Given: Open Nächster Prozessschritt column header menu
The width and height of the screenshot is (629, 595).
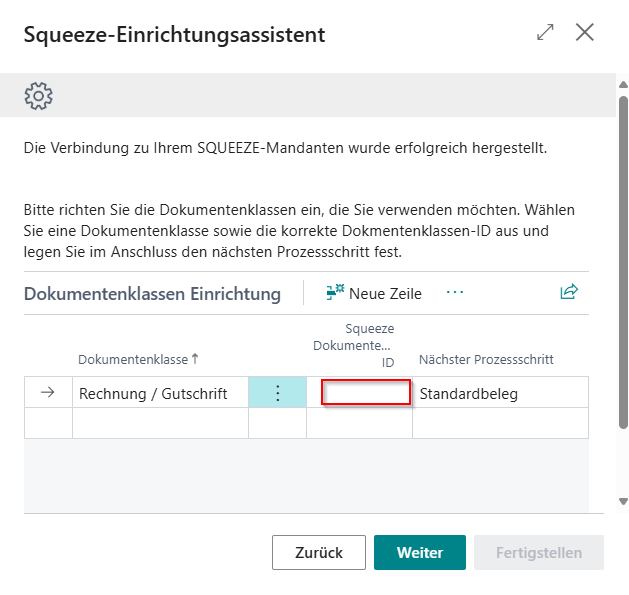Looking at the screenshot, I should 486,359.
